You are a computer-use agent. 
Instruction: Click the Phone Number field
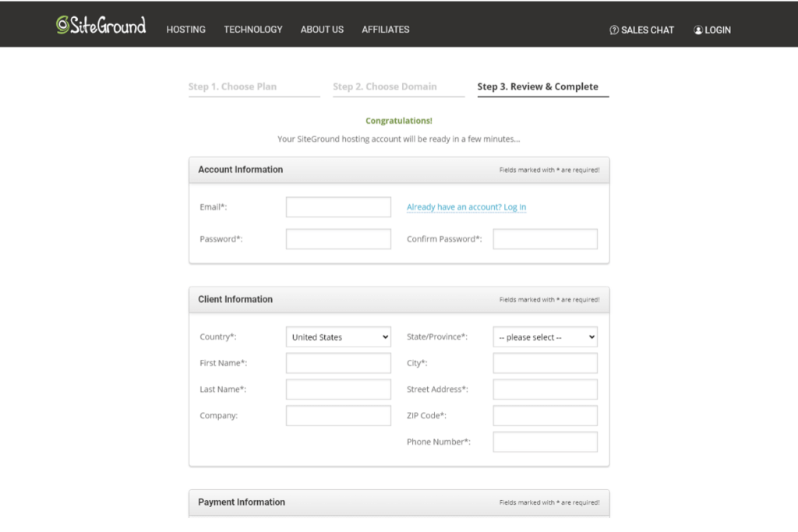[544, 442]
